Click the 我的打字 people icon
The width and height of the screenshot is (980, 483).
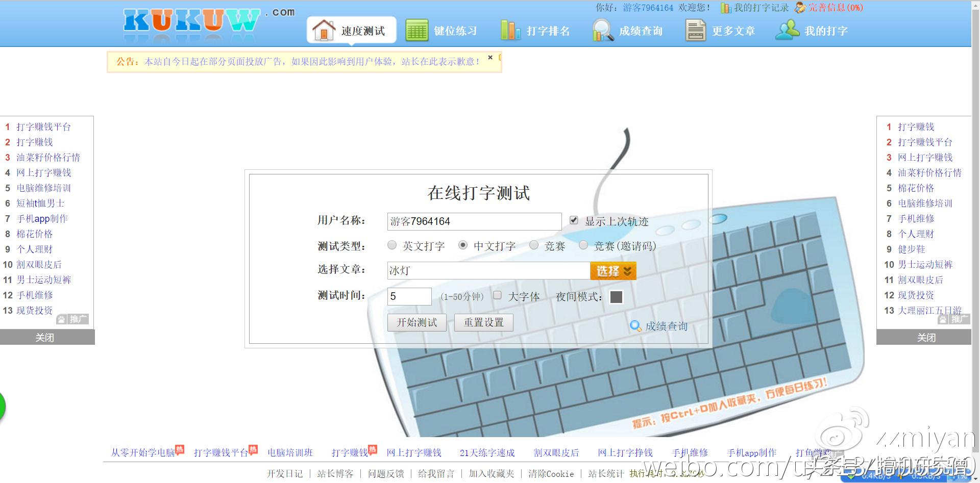(x=787, y=30)
